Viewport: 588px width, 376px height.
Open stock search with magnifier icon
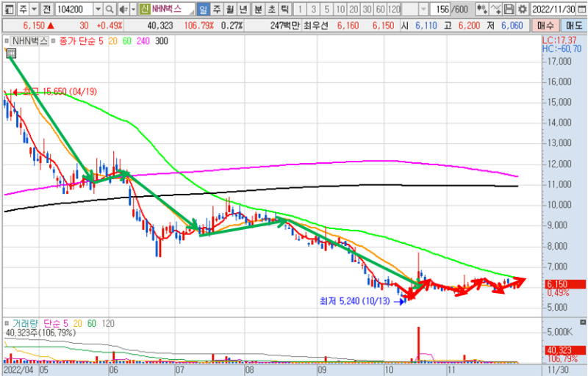(x=110, y=9)
